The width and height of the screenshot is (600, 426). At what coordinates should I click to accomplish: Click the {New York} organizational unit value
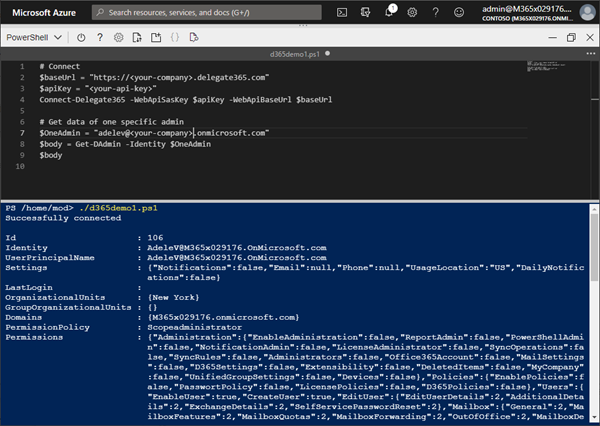pos(173,297)
